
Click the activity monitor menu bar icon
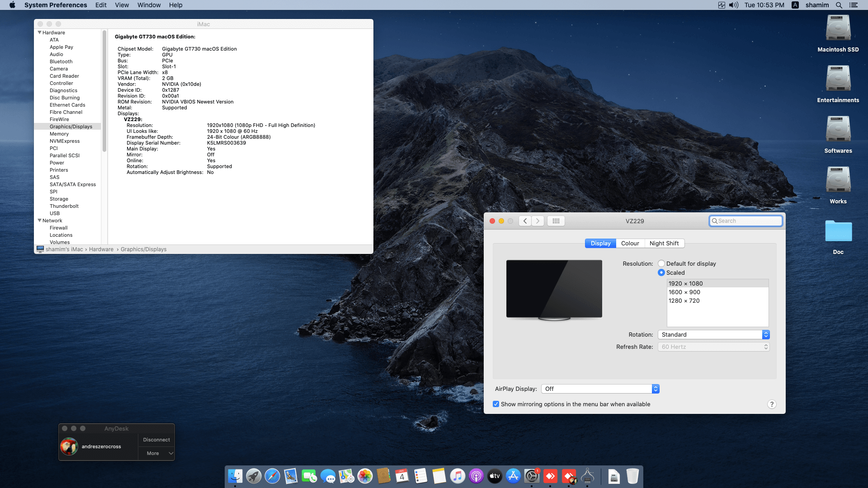[722, 5]
